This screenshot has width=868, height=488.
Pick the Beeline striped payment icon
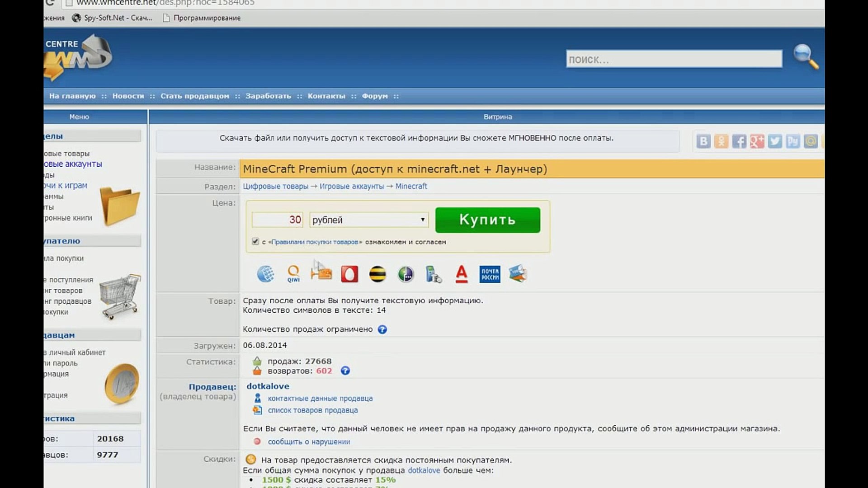click(x=377, y=274)
